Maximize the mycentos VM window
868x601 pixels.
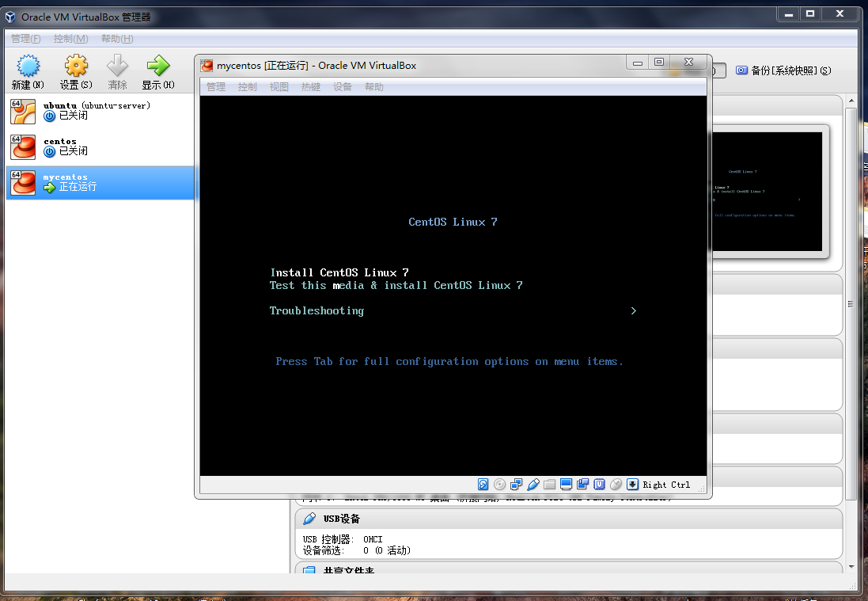(x=659, y=63)
